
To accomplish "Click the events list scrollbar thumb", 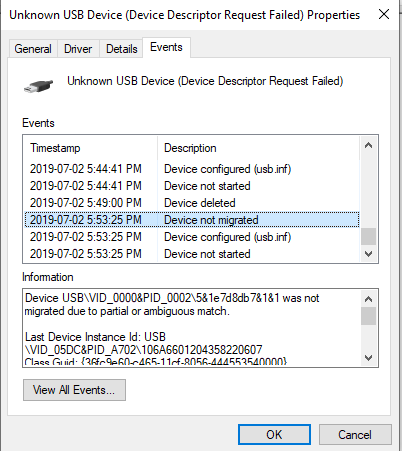I will pyautogui.click(x=368, y=236).
